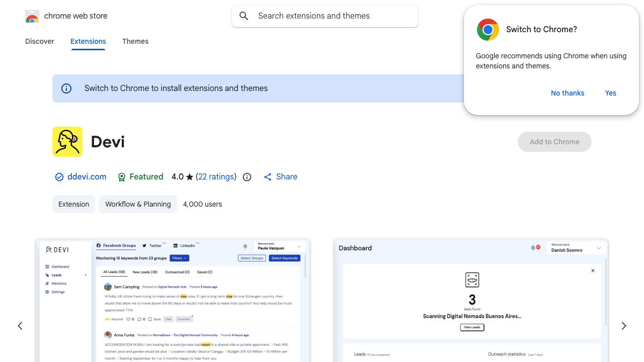Viewport: 644px width, 362px height.
Task: Click the Devi extension logo
Action: point(67,142)
